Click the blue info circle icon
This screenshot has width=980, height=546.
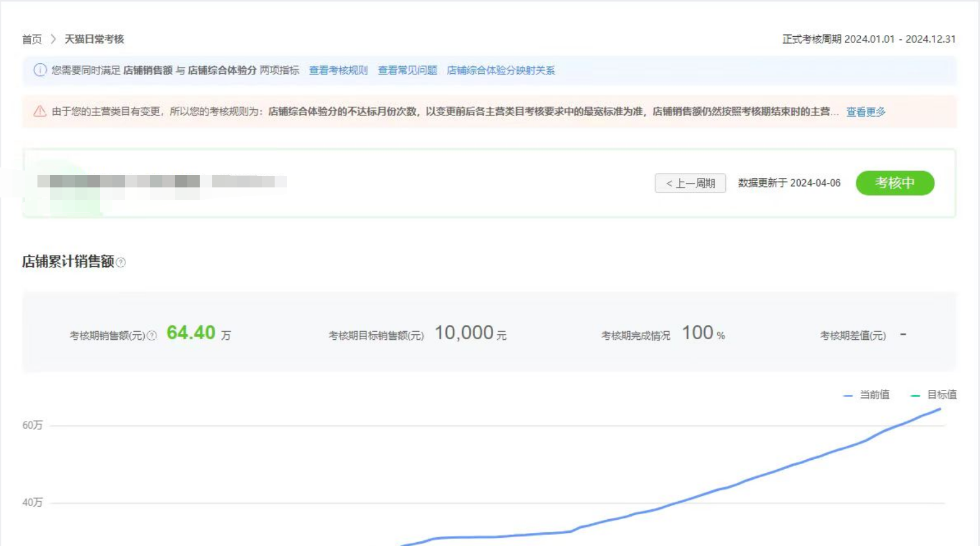tap(40, 70)
